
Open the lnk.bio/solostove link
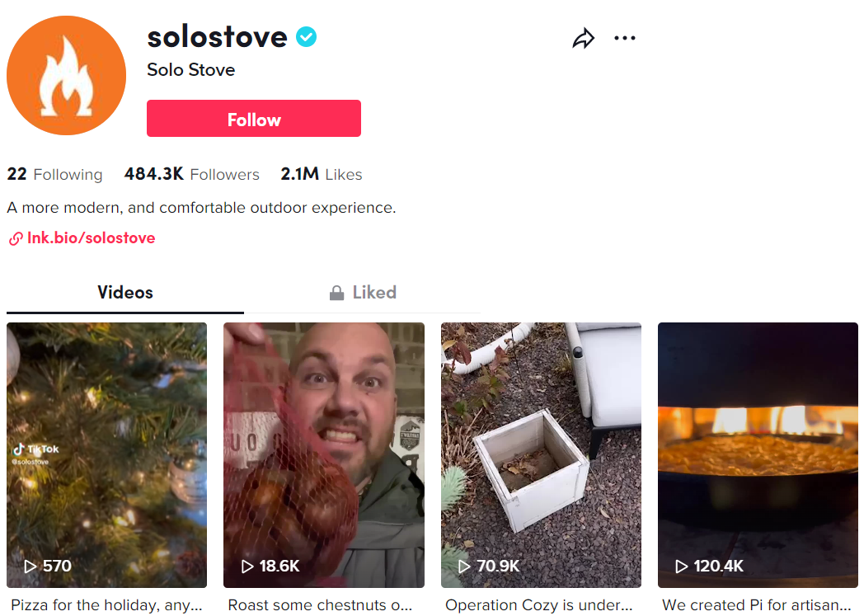[91, 238]
